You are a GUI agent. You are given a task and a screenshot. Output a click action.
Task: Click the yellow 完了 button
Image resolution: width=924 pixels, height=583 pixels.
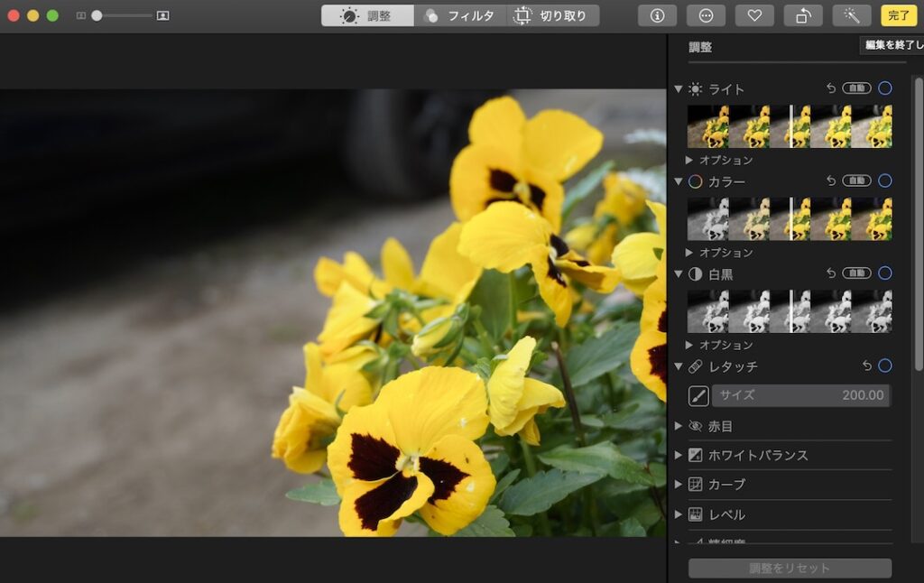899,15
